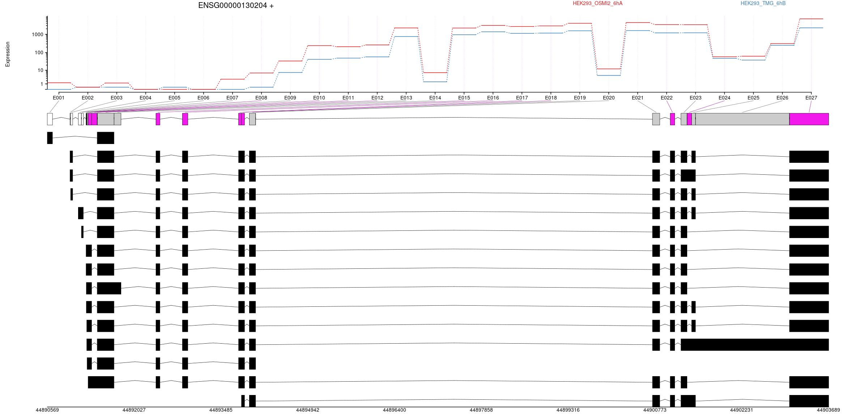Click exon label E016
Image resolution: width=868 pixels, height=416 pixels.
[x=493, y=98]
